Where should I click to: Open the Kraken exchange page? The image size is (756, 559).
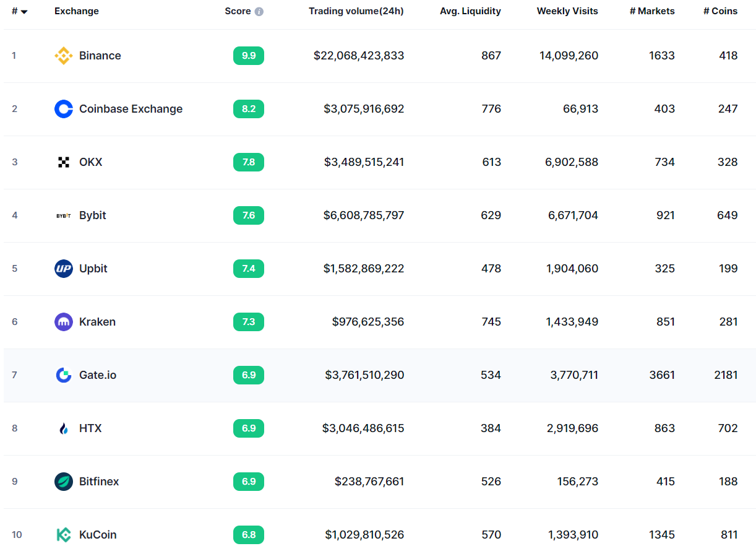pyautogui.click(x=98, y=322)
